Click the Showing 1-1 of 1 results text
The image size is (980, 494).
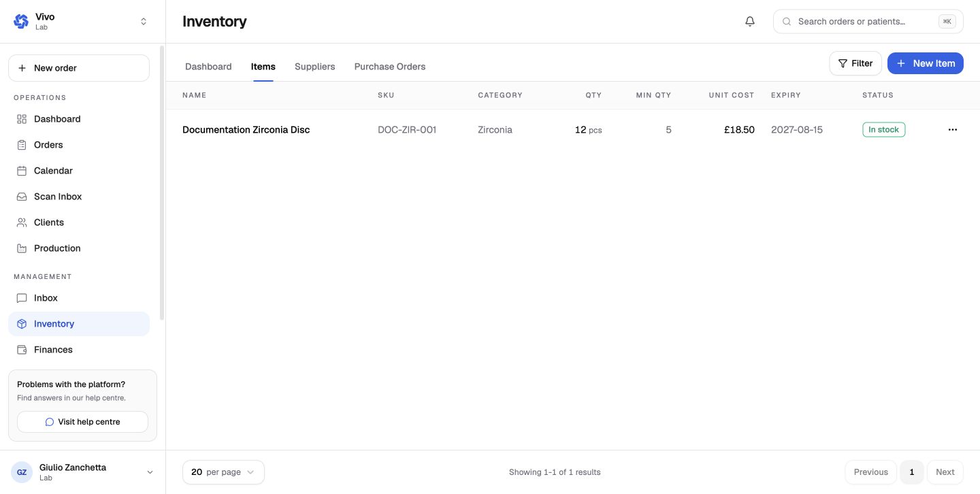(555, 472)
